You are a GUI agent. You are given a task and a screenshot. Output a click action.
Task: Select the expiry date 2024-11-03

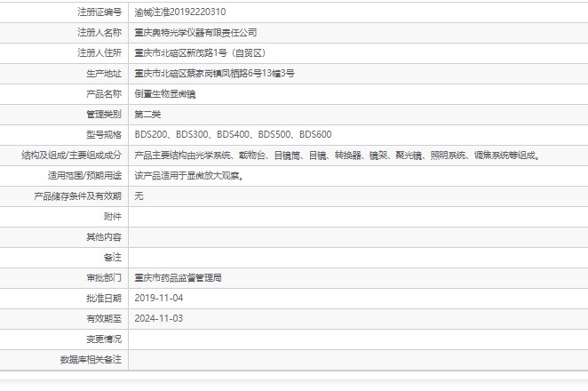(x=159, y=318)
